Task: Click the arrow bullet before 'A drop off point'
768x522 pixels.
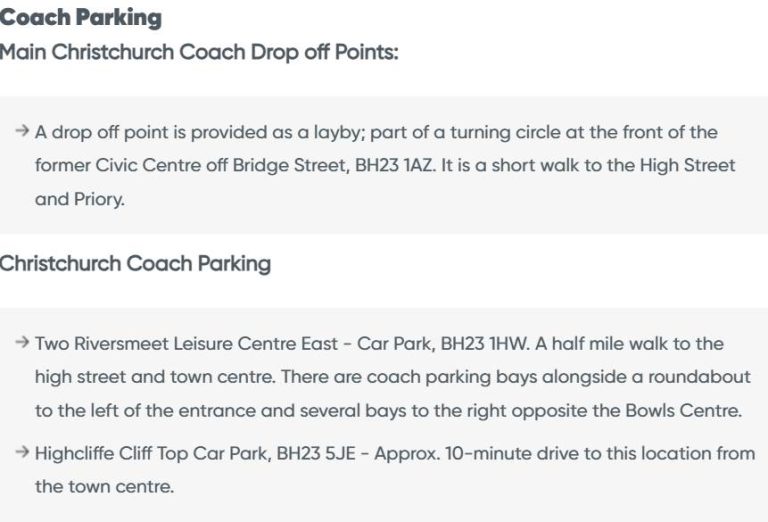Action: [22, 131]
